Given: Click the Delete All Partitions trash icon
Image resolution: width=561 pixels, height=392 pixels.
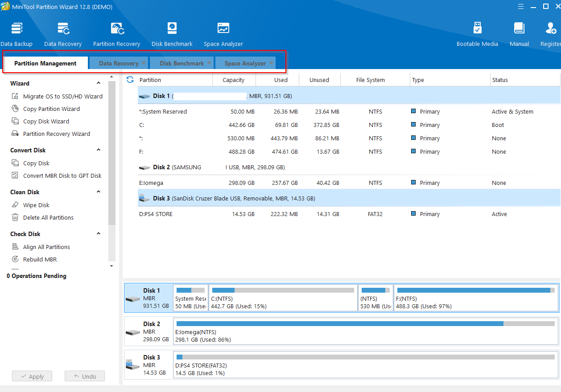Looking at the screenshot, I should (x=15, y=217).
